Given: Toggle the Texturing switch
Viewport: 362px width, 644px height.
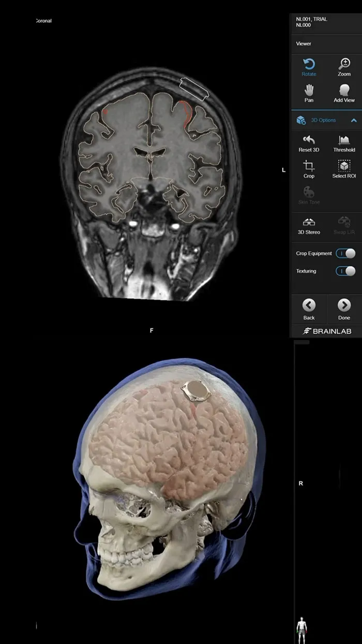Looking at the screenshot, I should pos(345,271).
